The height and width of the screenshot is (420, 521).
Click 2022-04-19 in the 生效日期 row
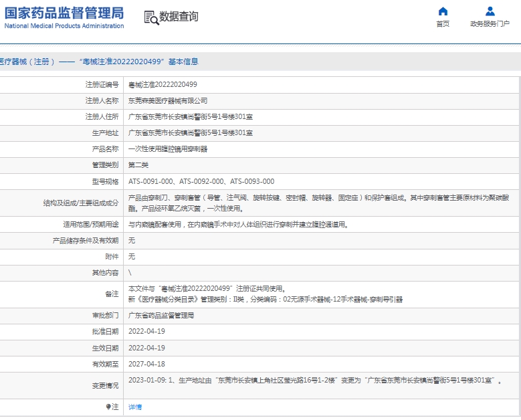pos(146,348)
